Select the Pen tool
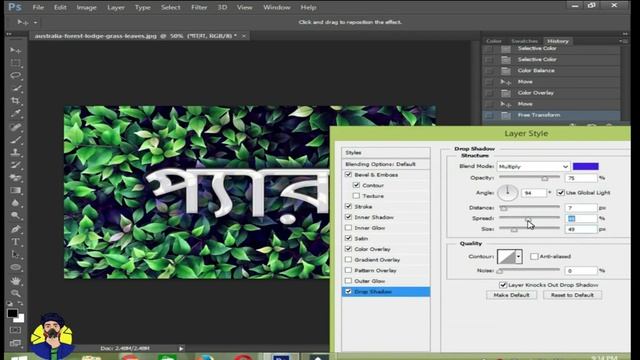The image size is (640, 360). click(x=16, y=229)
